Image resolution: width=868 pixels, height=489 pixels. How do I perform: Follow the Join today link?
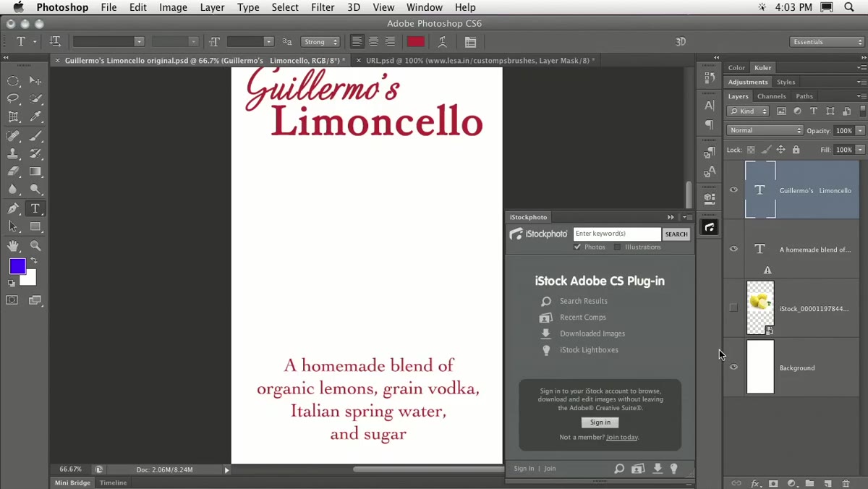tap(623, 438)
